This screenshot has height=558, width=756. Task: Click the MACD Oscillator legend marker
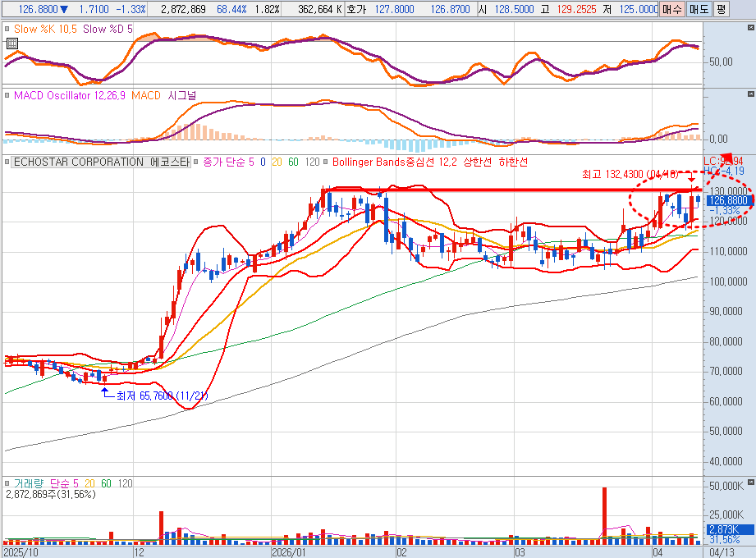(7, 96)
